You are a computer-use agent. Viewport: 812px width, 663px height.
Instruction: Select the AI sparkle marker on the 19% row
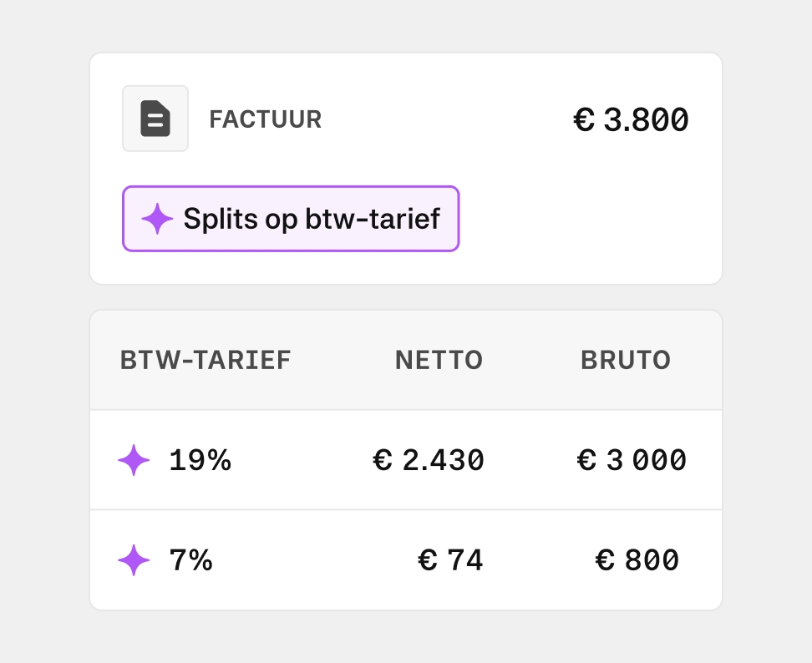[x=134, y=460]
